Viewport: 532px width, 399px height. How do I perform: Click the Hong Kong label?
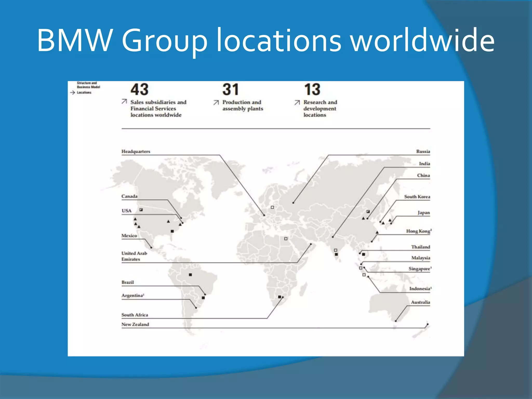tap(418, 231)
